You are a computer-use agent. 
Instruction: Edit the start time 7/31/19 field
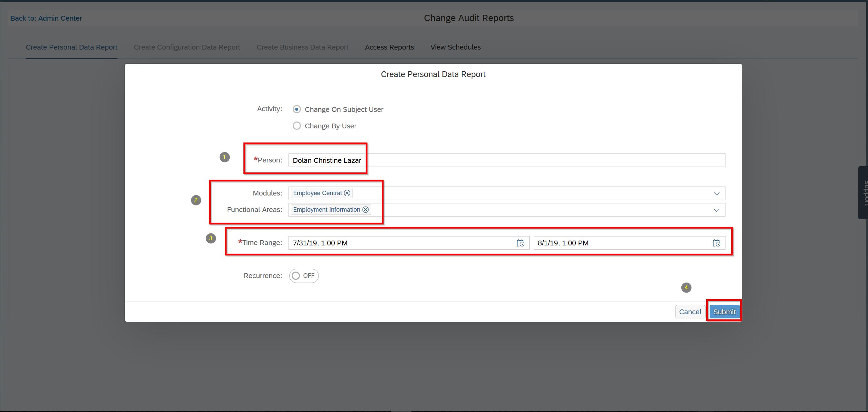(x=409, y=243)
